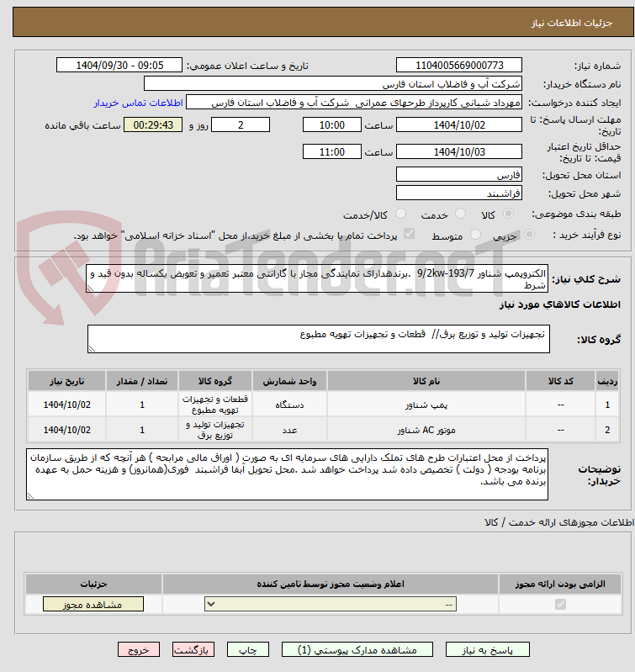
Task: Click the response deadline time 10:00 field
Action: pyautogui.click(x=332, y=124)
